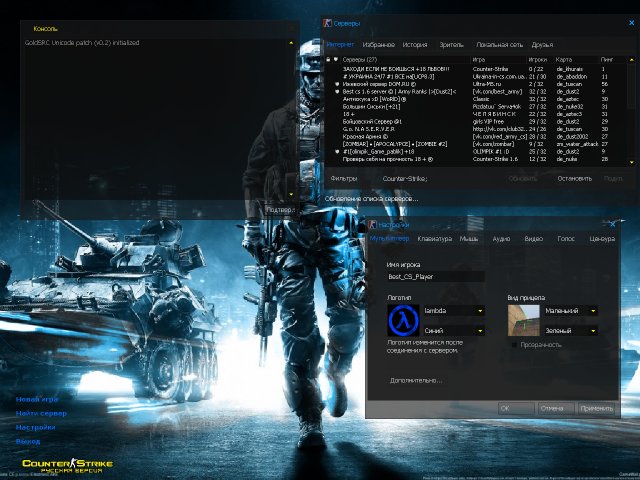
Task: Click the Подтвер. button in the console
Action: click(280, 210)
